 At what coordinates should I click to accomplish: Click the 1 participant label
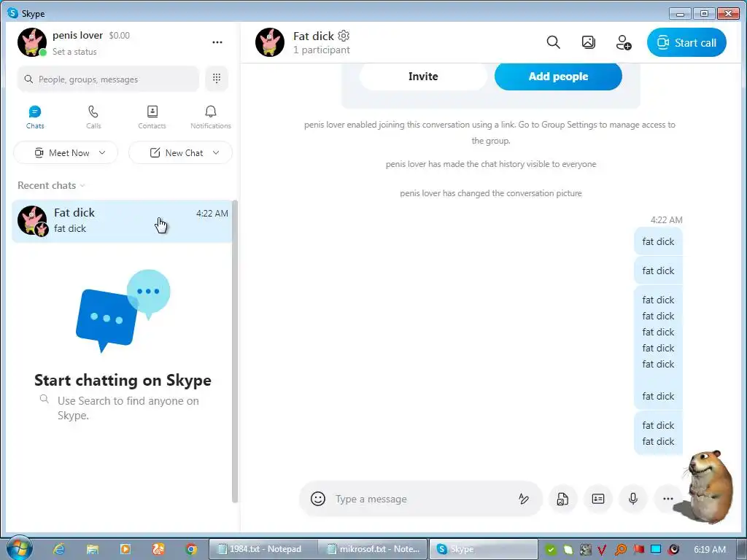click(322, 50)
